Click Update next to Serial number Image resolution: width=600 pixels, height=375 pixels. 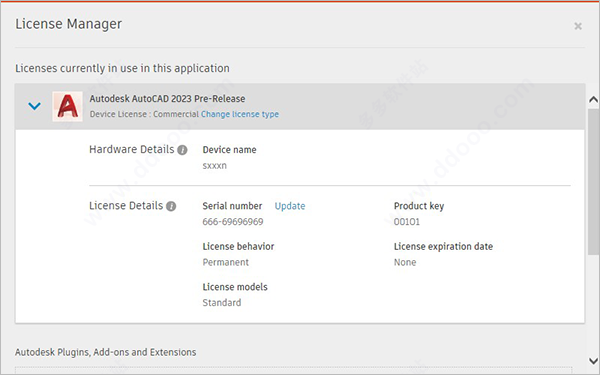pyautogui.click(x=290, y=206)
